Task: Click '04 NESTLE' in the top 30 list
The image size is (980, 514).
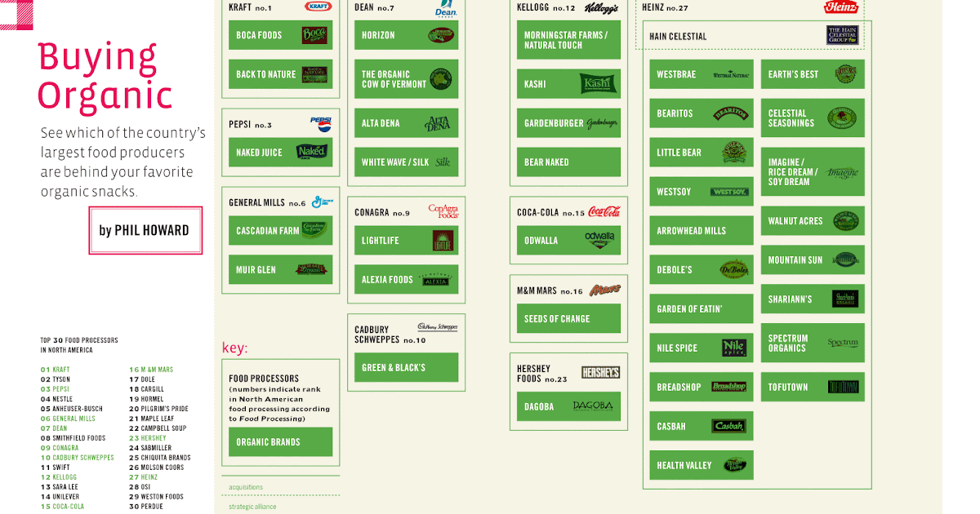Action: coord(57,399)
